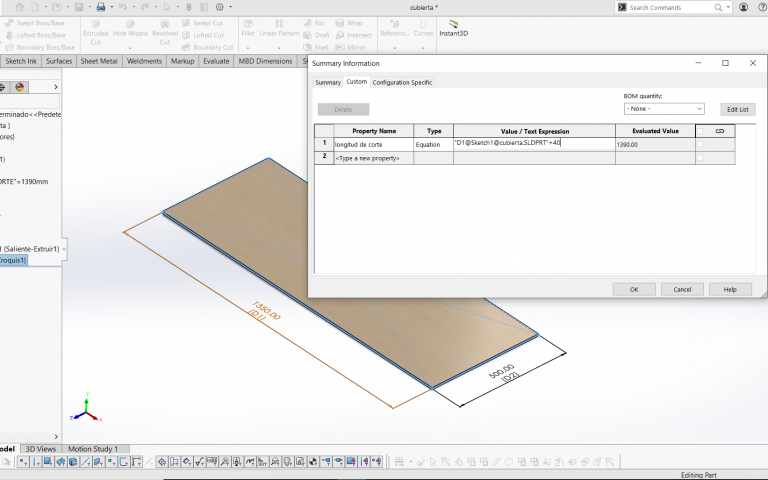Click the Revolved Cut tool
Image resolution: width=768 pixels, height=480 pixels.
pyautogui.click(x=165, y=29)
